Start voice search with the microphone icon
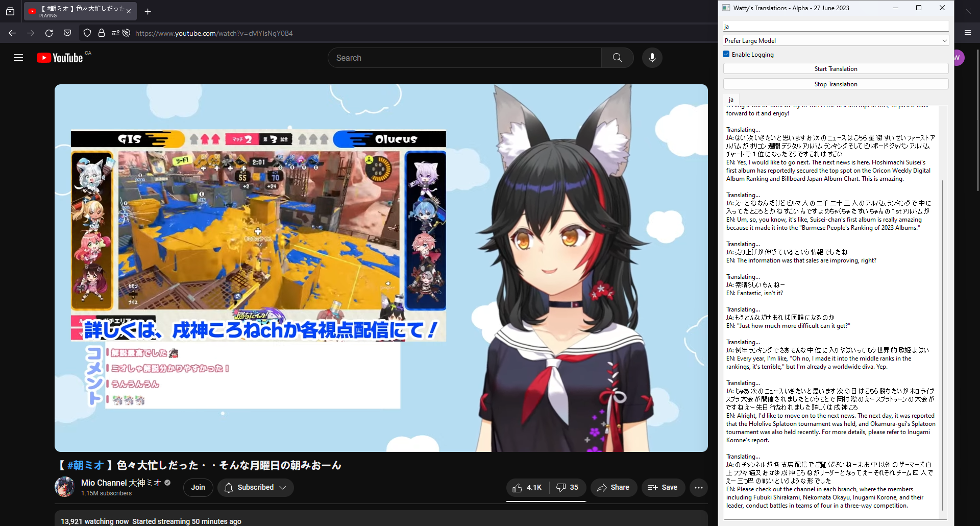Image resolution: width=980 pixels, height=526 pixels. (x=652, y=58)
